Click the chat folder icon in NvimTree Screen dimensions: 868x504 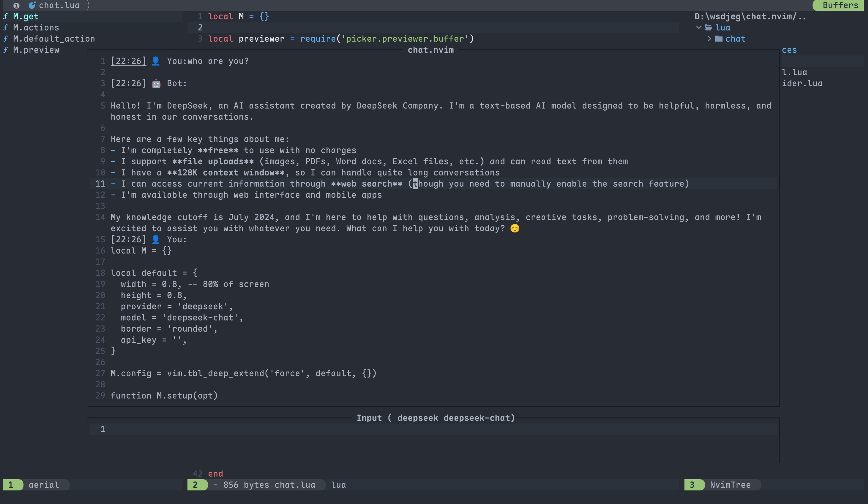tap(719, 39)
